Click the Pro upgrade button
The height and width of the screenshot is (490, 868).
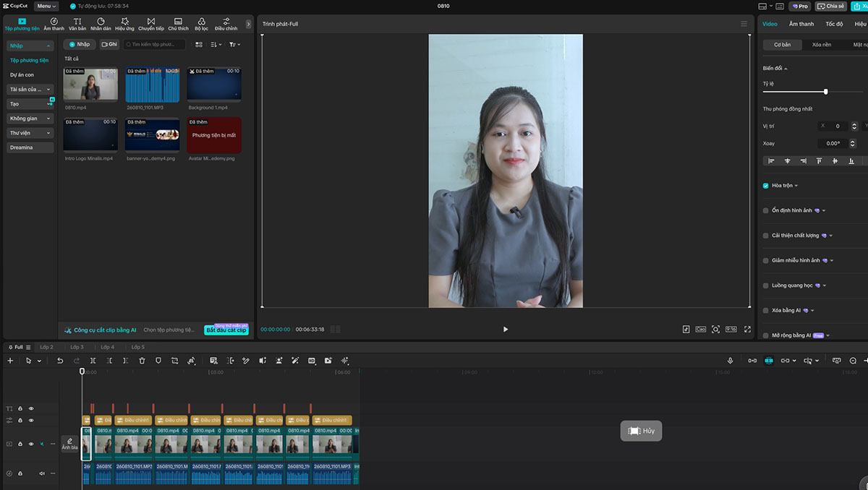[800, 6]
